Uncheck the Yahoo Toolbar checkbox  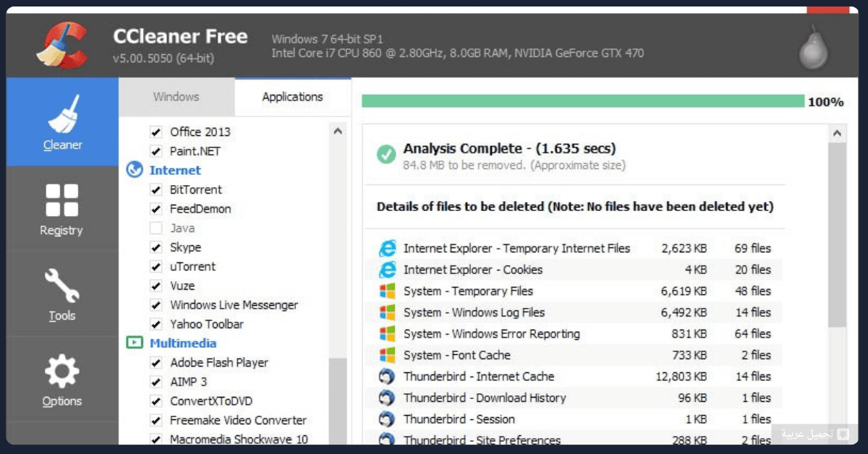[156, 325]
